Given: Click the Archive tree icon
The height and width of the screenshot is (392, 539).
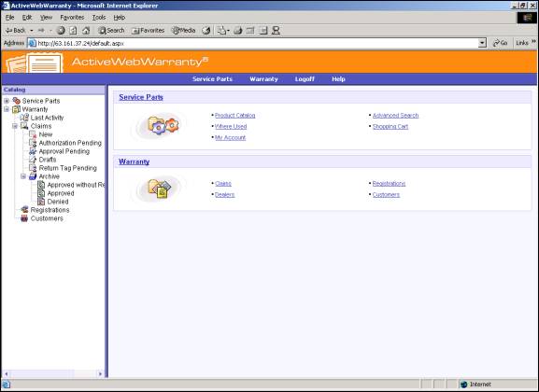Looking at the screenshot, I should 33,176.
